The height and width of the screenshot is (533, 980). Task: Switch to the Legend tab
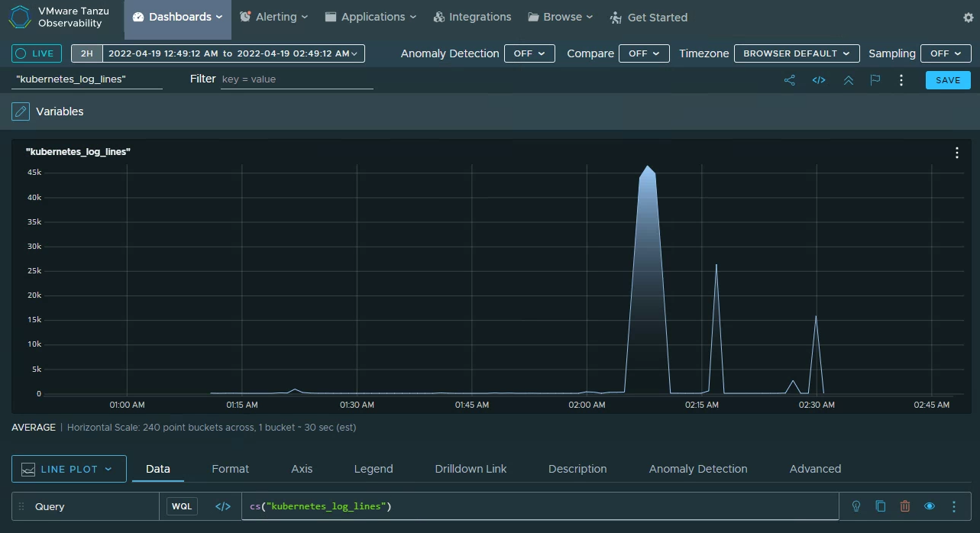374,469
